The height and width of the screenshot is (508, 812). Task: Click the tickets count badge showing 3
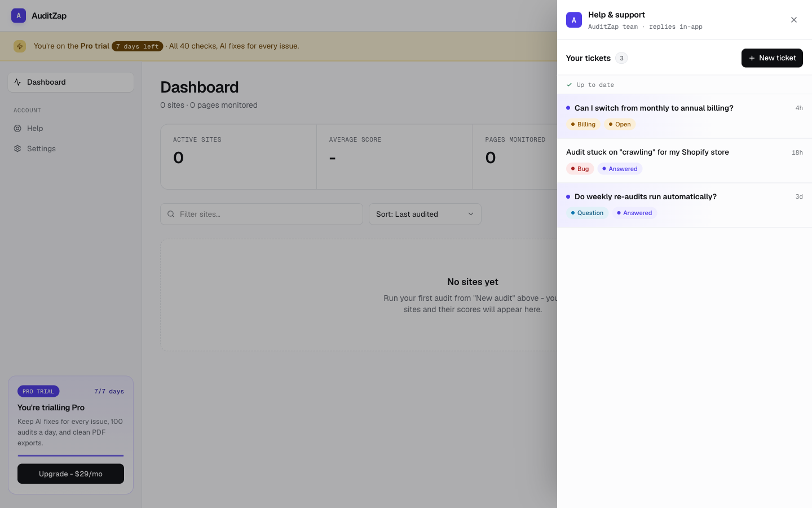tap(621, 58)
